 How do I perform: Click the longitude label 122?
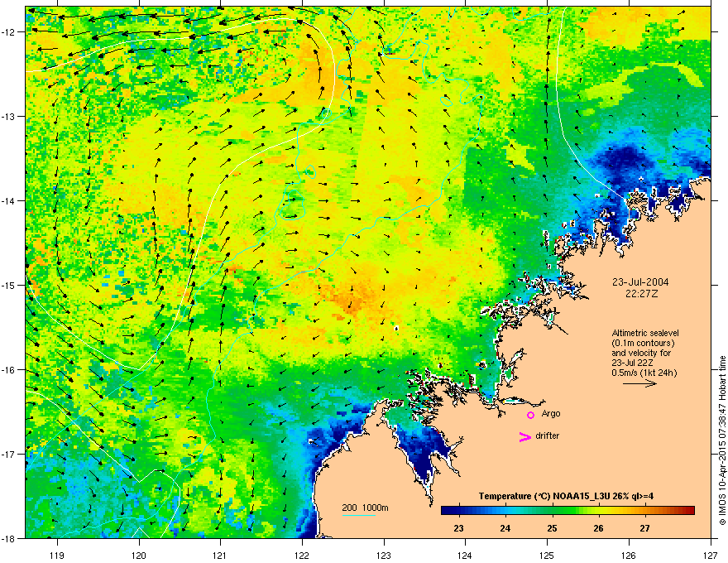(x=302, y=555)
